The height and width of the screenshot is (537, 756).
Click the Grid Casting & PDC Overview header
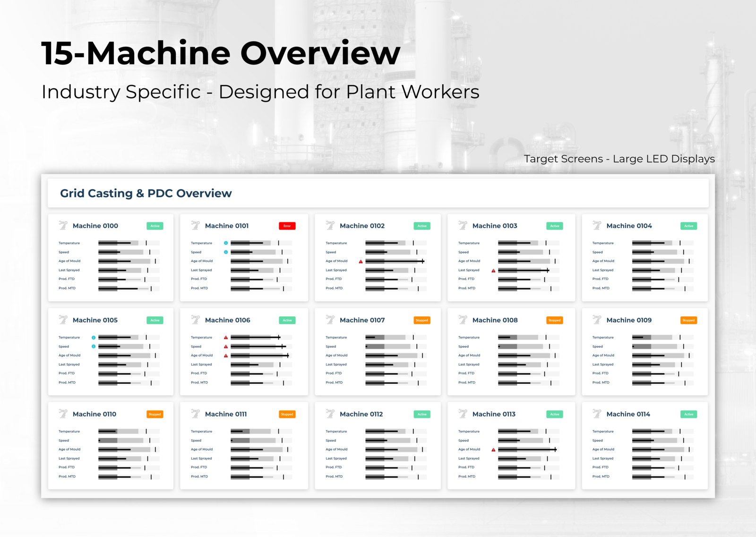click(x=146, y=193)
